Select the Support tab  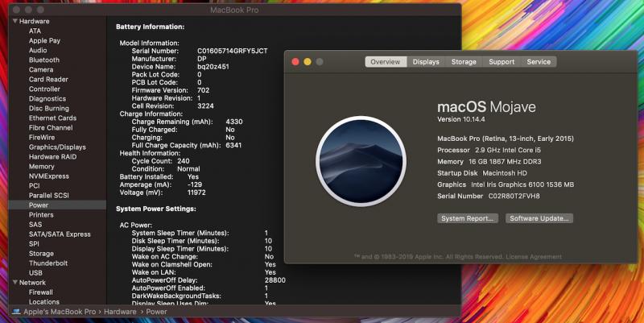[502, 62]
